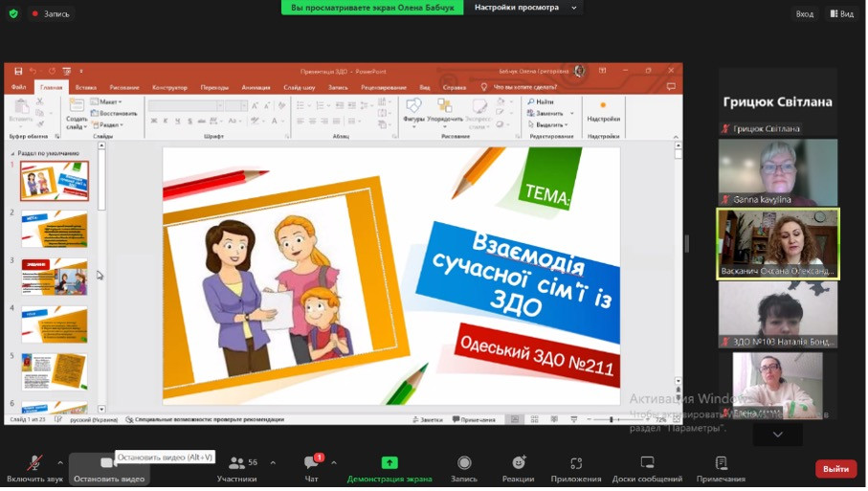This screenshot has width=868, height=491.
Task: Switch layout with the Вид button
Action: [841, 13]
